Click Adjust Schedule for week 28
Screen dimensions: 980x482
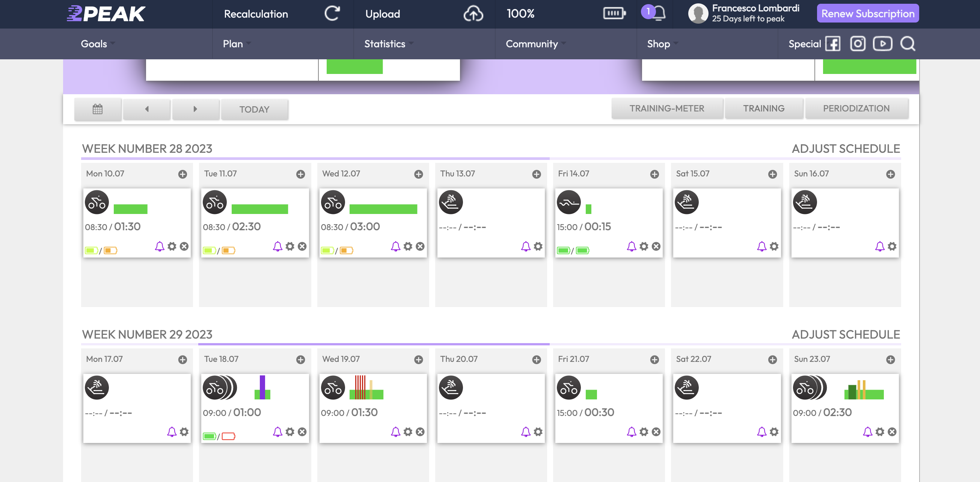click(x=845, y=148)
